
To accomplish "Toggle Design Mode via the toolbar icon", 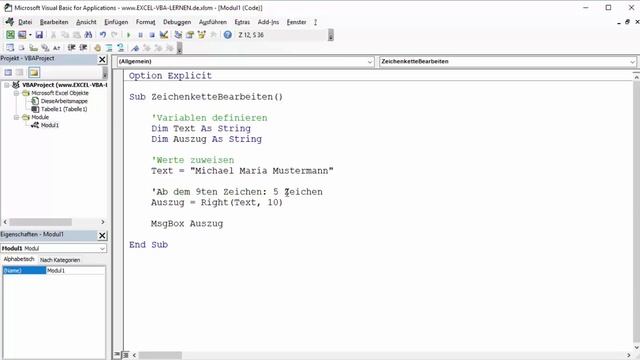I will tap(164, 35).
